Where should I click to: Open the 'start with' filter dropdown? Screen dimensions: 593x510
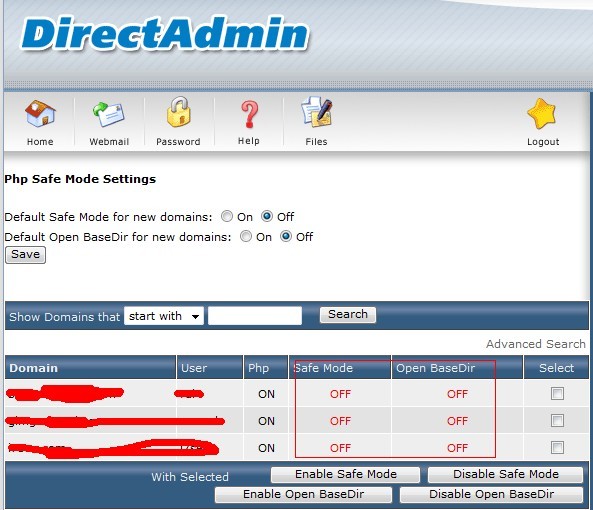coord(164,316)
